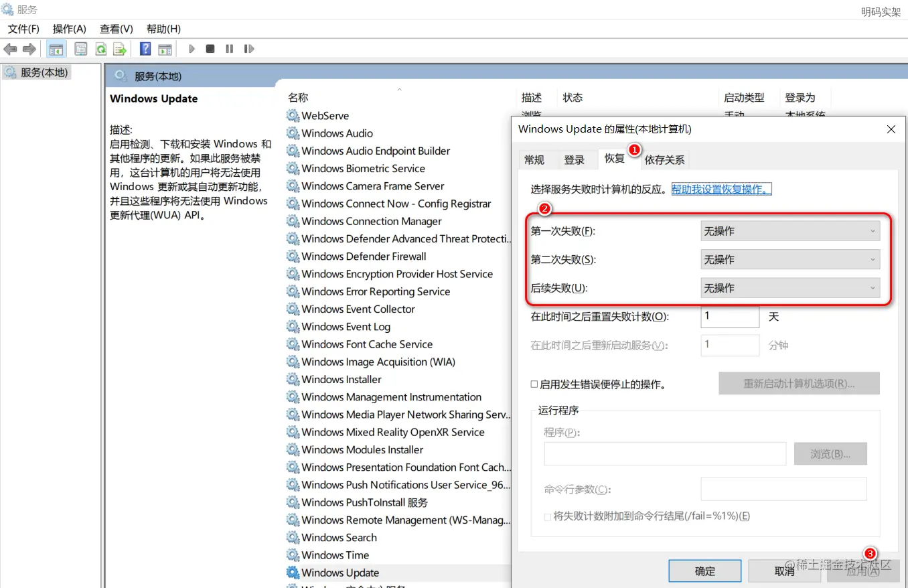This screenshot has height=588, width=908.
Task: Click the Pause Service icon
Action: (230, 49)
